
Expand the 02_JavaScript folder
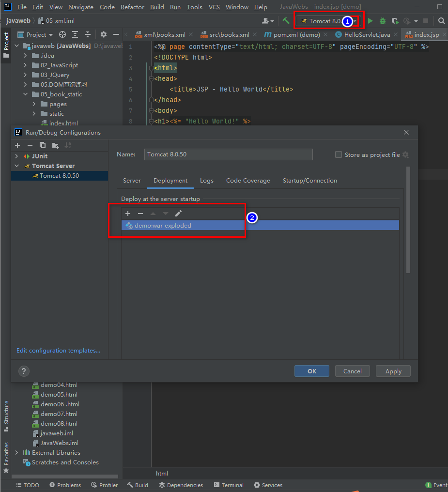click(x=25, y=65)
